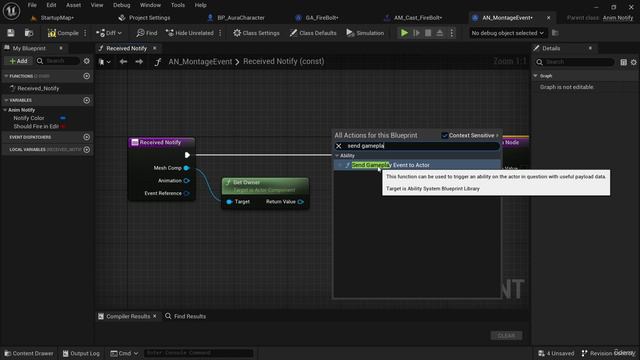Collapse the Ability category in action list
The width and height of the screenshot is (640, 360).
337,156
